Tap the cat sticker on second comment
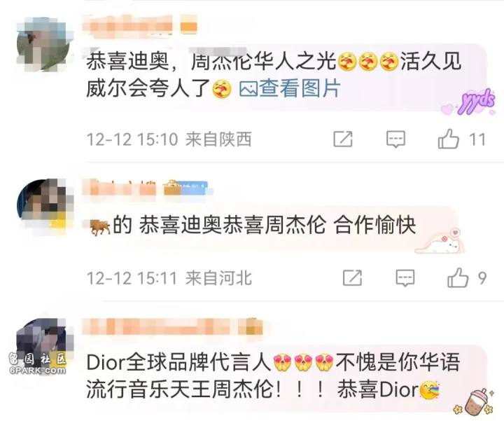This screenshot has width=504, height=421. 438,240
